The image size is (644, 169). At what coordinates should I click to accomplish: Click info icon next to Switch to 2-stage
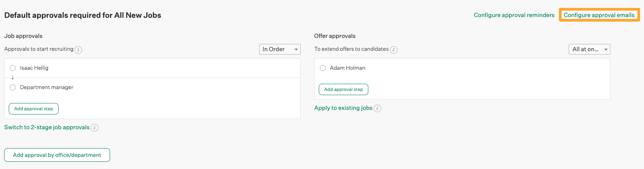coord(95,128)
